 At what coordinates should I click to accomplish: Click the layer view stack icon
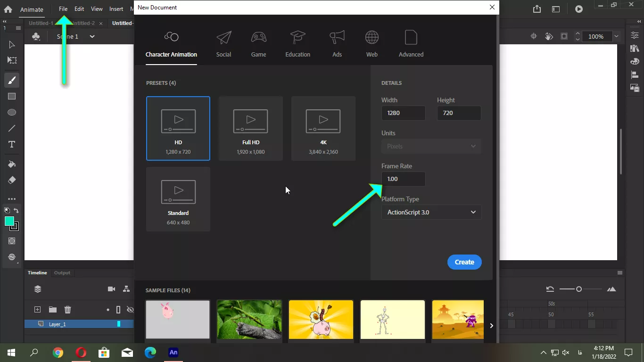(38, 289)
